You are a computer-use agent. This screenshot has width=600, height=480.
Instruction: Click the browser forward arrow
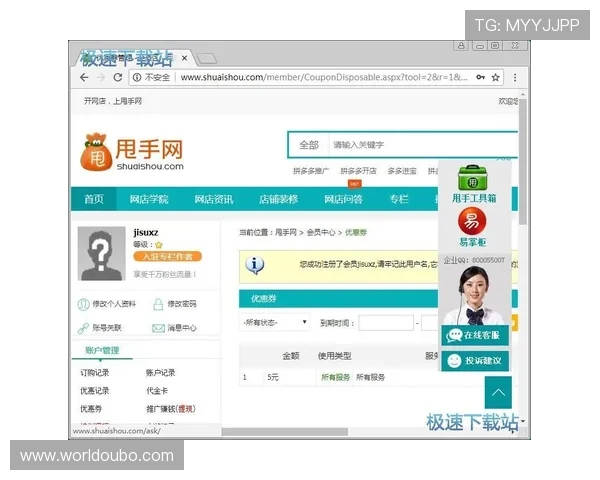click(x=101, y=77)
